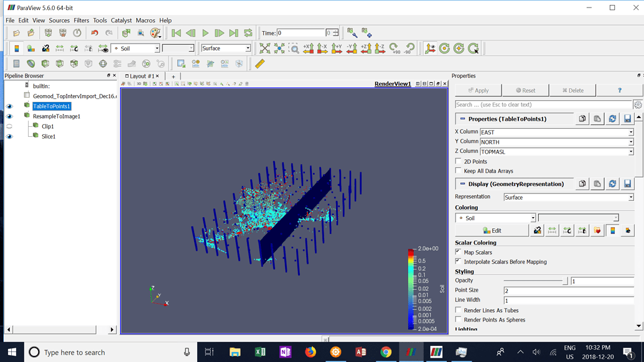Enable Keep All Data Arrays checkbox
The width and height of the screenshot is (644, 362).
pos(459,170)
